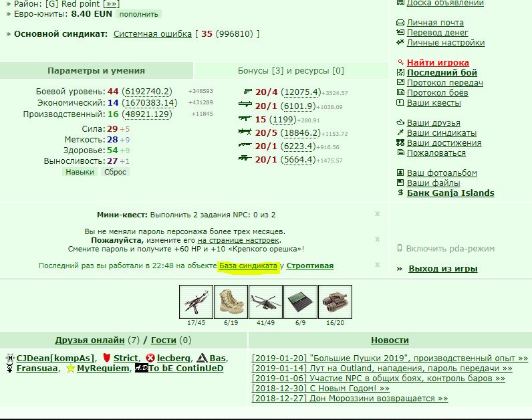Click the пополнить button
Viewport: 532px width, 420px height.
(139, 14)
